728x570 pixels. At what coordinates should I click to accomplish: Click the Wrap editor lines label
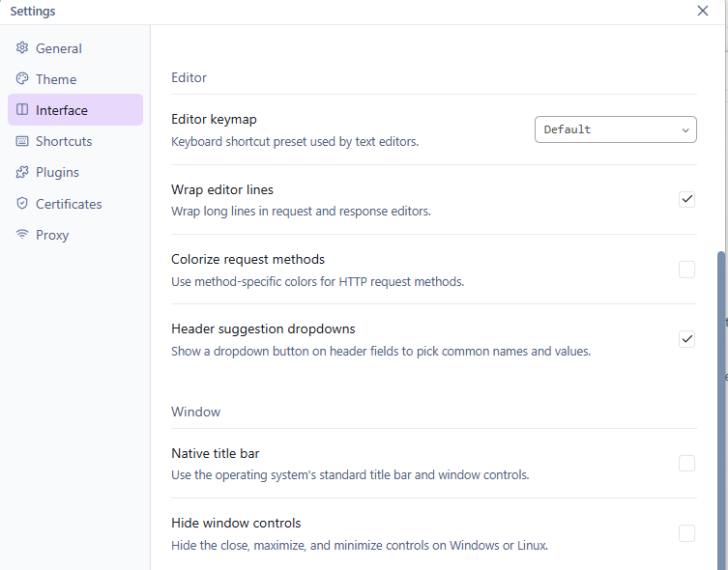(222, 189)
